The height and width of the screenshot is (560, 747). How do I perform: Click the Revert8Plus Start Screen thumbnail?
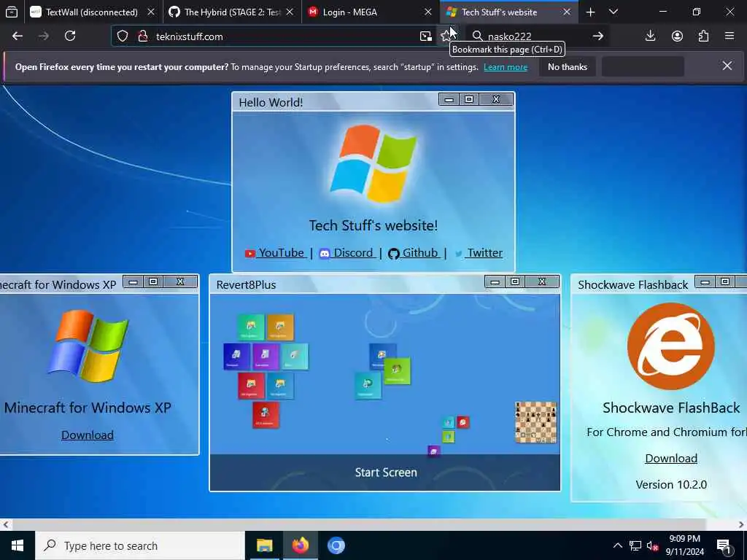click(x=385, y=392)
